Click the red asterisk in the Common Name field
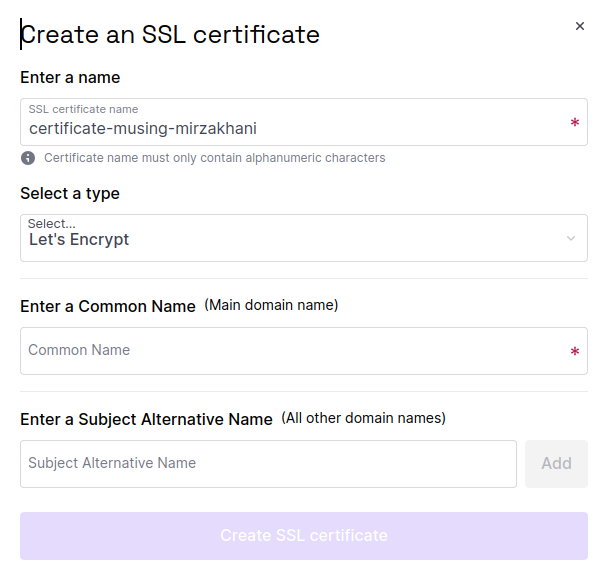This screenshot has width=604, height=581. click(x=574, y=352)
